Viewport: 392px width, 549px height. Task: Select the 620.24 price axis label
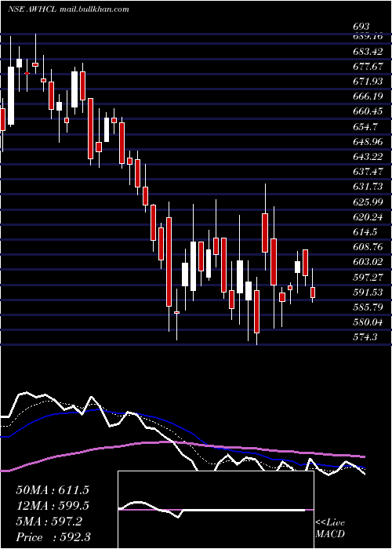point(368,217)
